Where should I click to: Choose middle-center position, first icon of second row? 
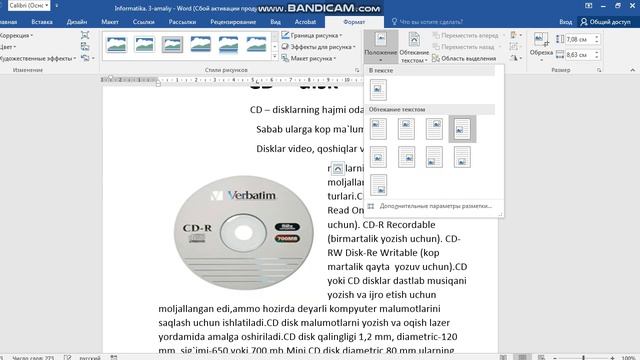click(x=378, y=157)
